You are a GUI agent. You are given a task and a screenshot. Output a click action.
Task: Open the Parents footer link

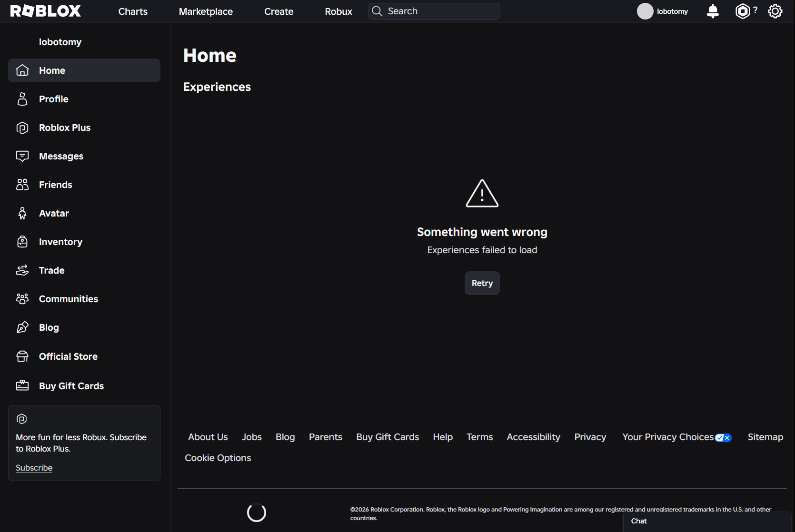[326, 437]
